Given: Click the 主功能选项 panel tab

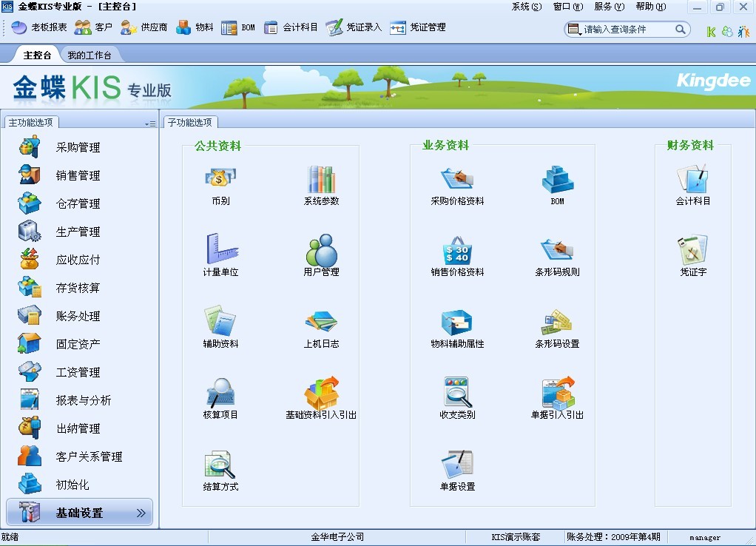Looking at the screenshot, I should click(31, 123).
